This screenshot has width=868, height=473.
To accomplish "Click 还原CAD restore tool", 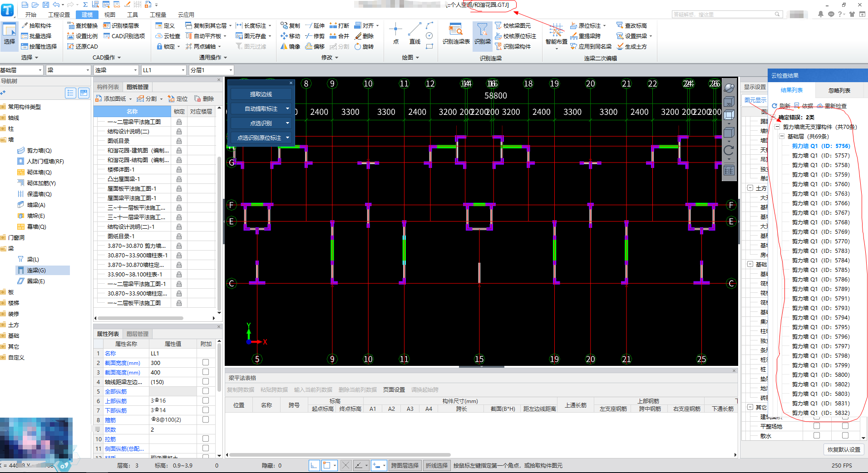I will pos(82,46).
